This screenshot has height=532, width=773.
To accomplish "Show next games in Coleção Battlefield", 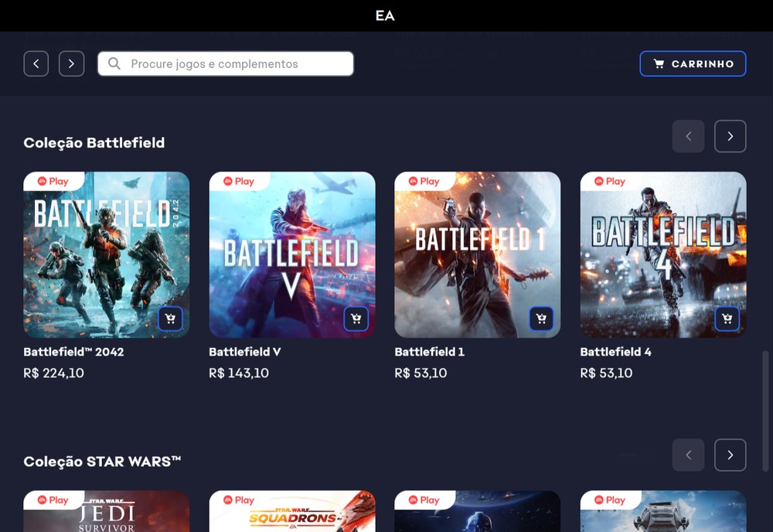I will click(730, 136).
